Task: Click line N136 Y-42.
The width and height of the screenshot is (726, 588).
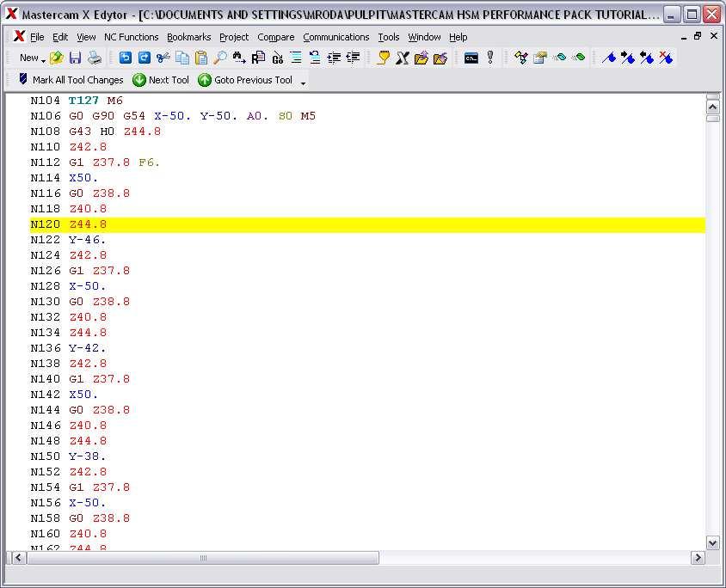Action: tap(68, 348)
